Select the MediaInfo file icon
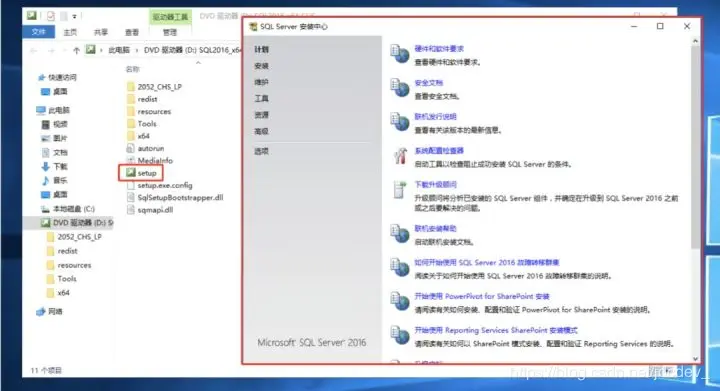This screenshot has height=391, width=720. pos(130,160)
